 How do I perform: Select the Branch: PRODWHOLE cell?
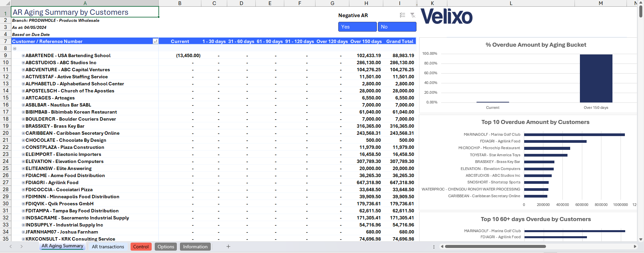point(85,20)
